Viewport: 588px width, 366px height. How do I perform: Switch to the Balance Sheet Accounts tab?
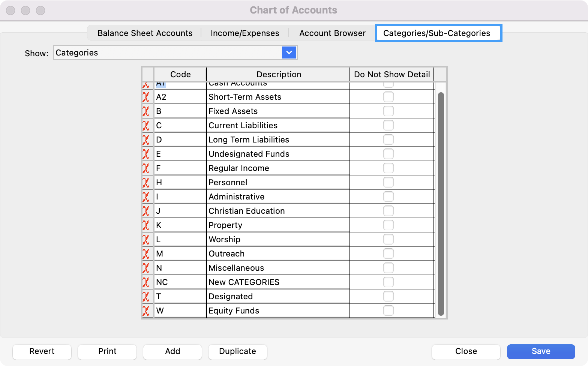coord(145,33)
